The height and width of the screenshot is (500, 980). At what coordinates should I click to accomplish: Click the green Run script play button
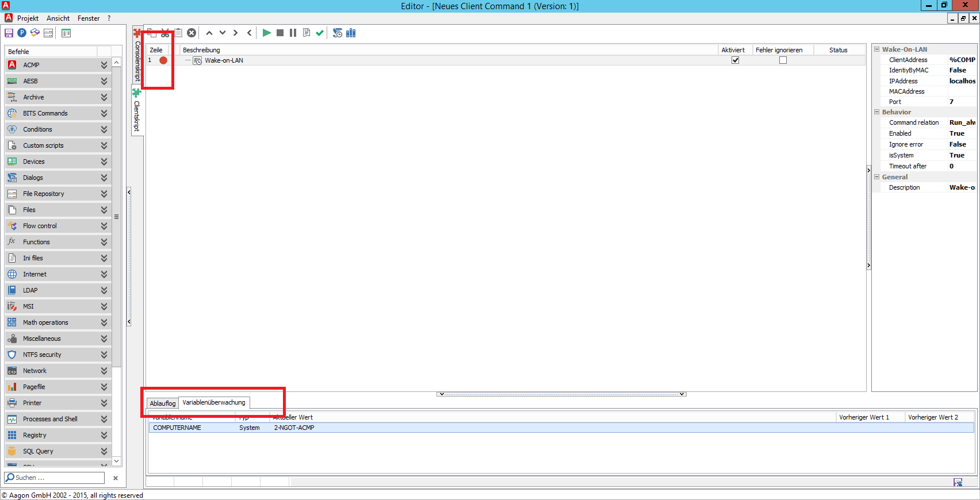point(266,33)
